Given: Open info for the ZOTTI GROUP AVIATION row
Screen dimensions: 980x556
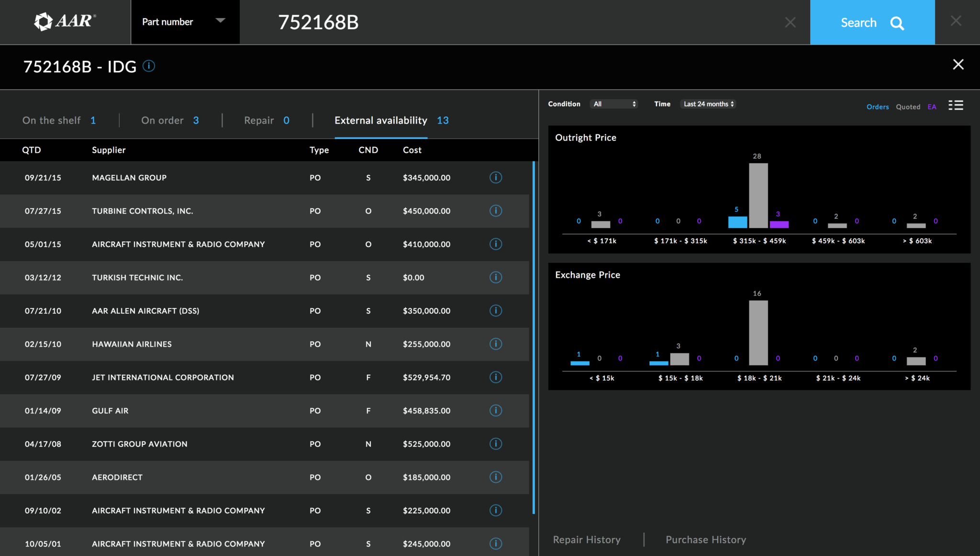Looking at the screenshot, I should (x=496, y=444).
